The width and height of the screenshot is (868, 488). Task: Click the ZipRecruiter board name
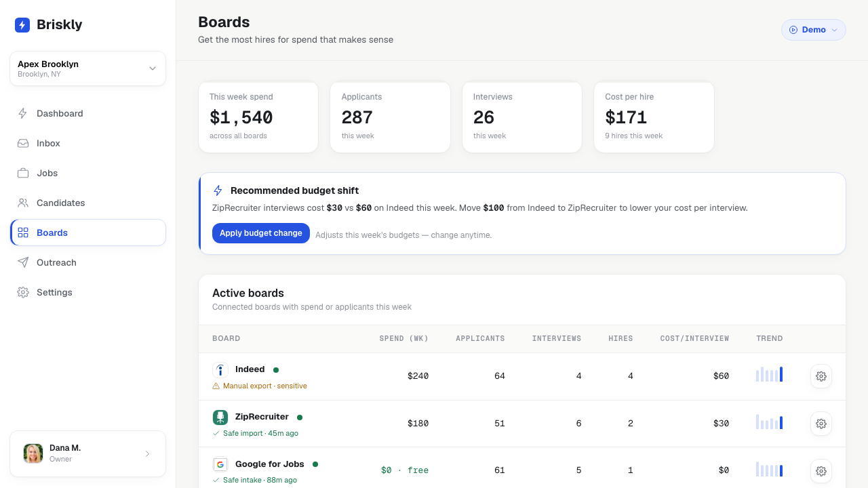[x=262, y=417]
